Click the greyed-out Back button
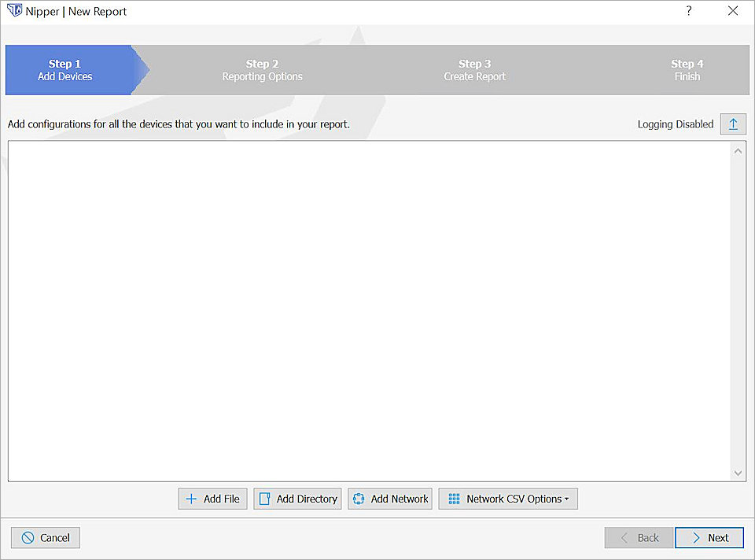The height and width of the screenshot is (560, 755). pos(639,538)
